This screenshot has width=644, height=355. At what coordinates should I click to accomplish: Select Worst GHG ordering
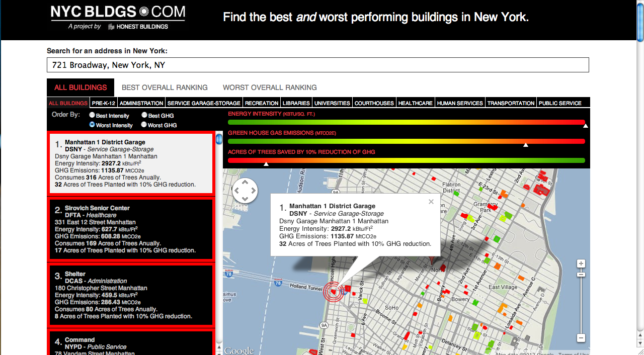pyautogui.click(x=144, y=125)
